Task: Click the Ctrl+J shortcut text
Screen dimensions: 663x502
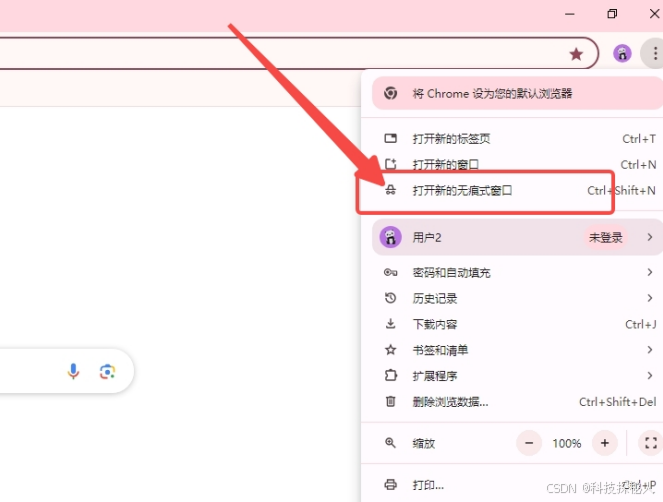Action: tap(641, 324)
